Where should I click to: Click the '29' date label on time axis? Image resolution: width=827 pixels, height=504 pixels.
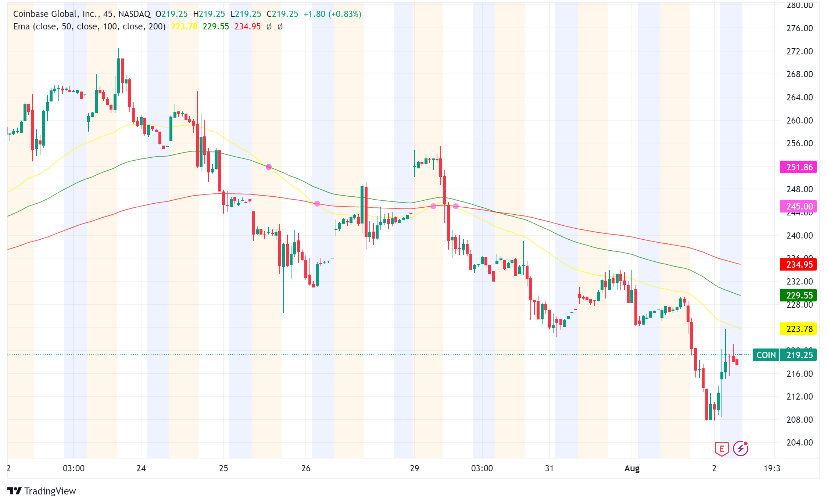click(x=414, y=468)
